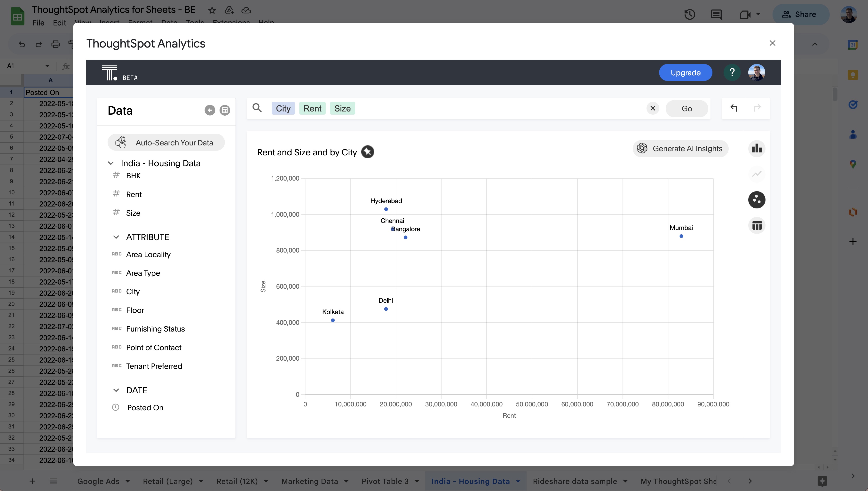Click the Meet camera icon in Sheets

pos(745,15)
